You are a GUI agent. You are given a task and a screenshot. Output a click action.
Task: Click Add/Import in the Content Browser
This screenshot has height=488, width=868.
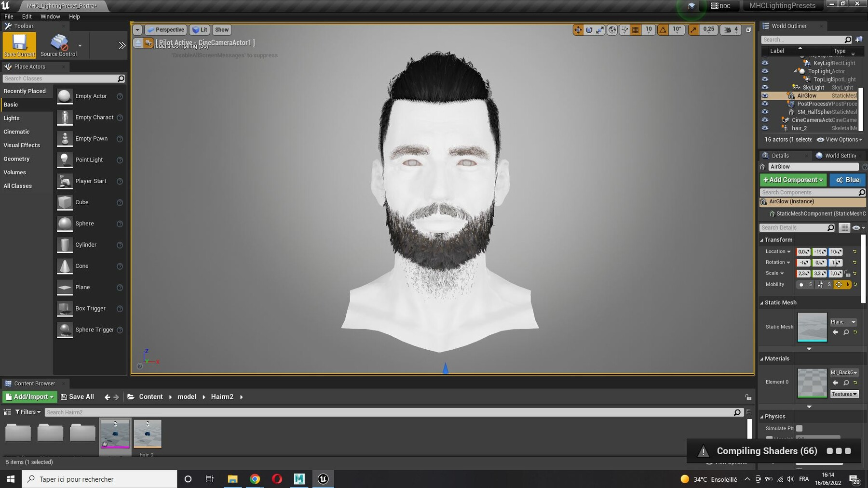(x=29, y=397)
